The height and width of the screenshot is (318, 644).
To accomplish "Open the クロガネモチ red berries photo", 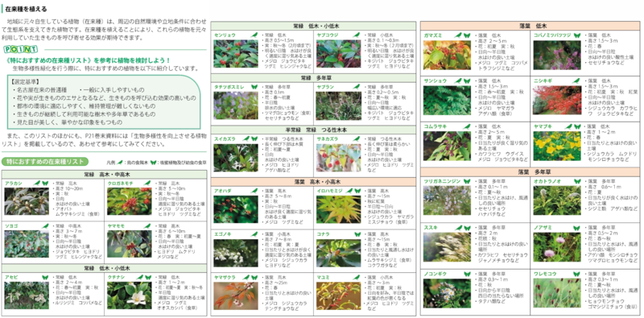I will tap(130, 201).
